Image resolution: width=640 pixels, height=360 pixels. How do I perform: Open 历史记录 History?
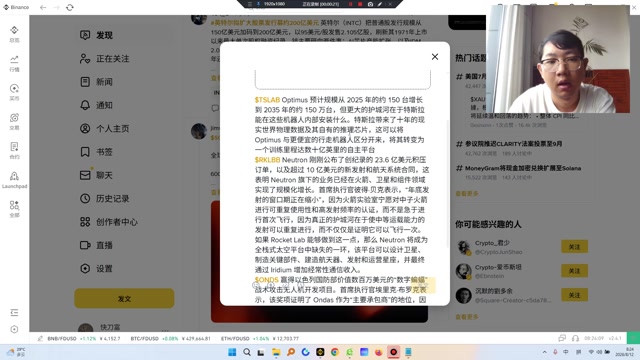tap(124, 199)
